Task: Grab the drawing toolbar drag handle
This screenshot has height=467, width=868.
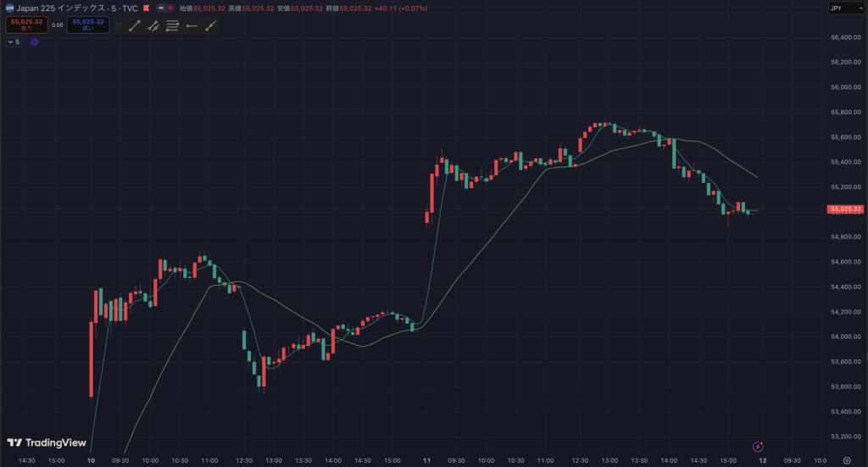Action: [119, 26]
